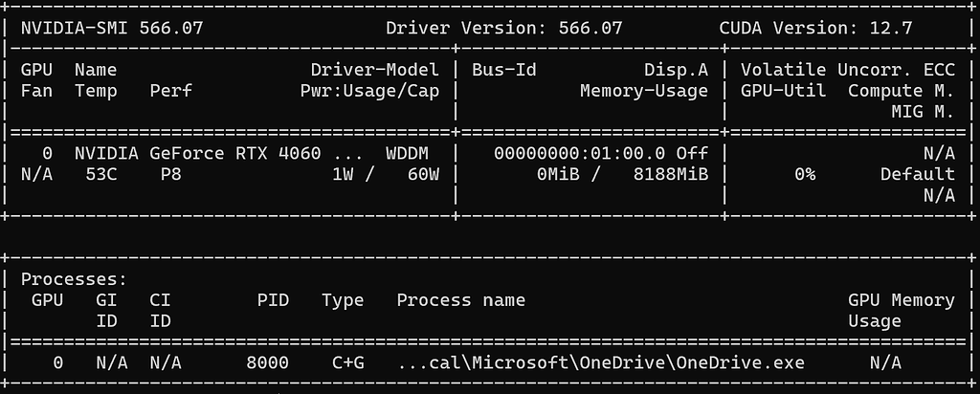Click the Memory-Usage column header
The height and width of the screenshot is (394, 980).
tap(644, 91)
